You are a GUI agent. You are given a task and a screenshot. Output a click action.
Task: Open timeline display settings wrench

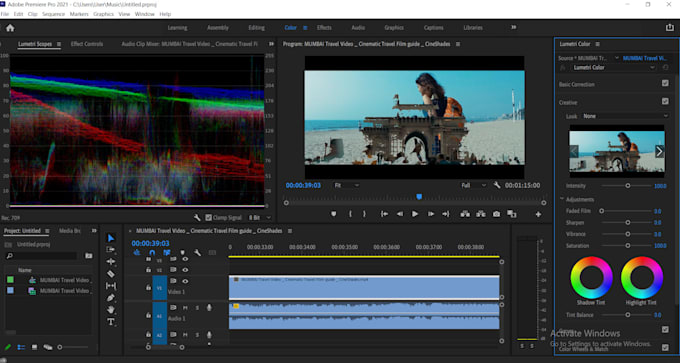tap(197, 252)
